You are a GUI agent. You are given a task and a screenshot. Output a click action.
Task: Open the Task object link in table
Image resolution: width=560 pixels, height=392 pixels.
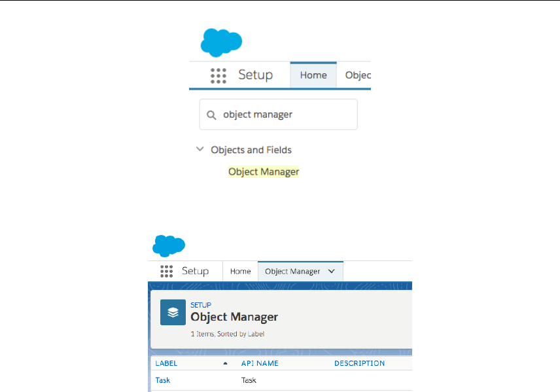pos(162,380)
